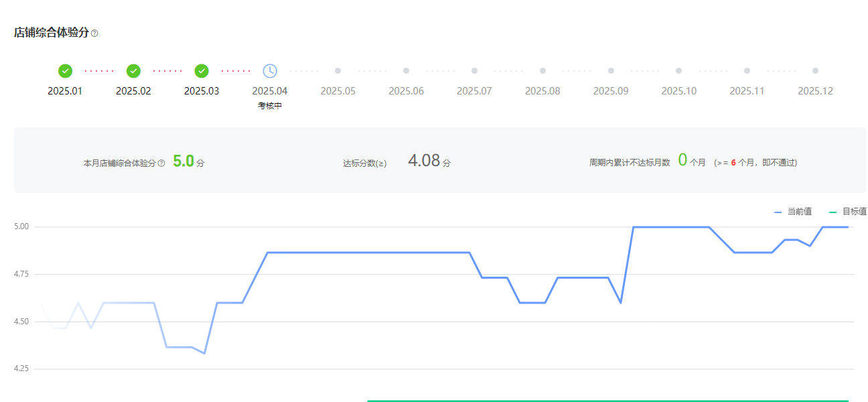Click the 2025.11 timeline dot
The width and height of the screenshot is (868, 402).
pyautogui.click(x=747, y=70)
